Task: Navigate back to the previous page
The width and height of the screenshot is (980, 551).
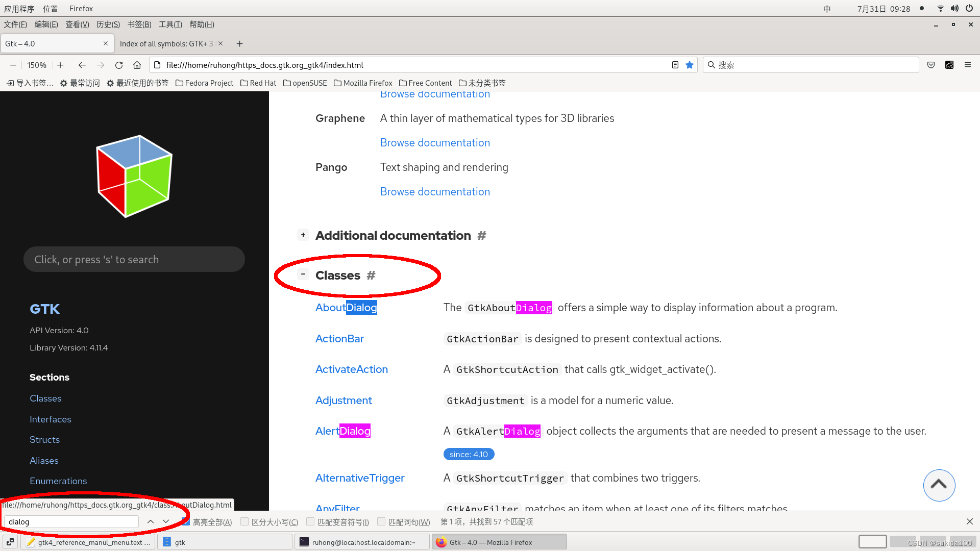Action: point(82,65)
